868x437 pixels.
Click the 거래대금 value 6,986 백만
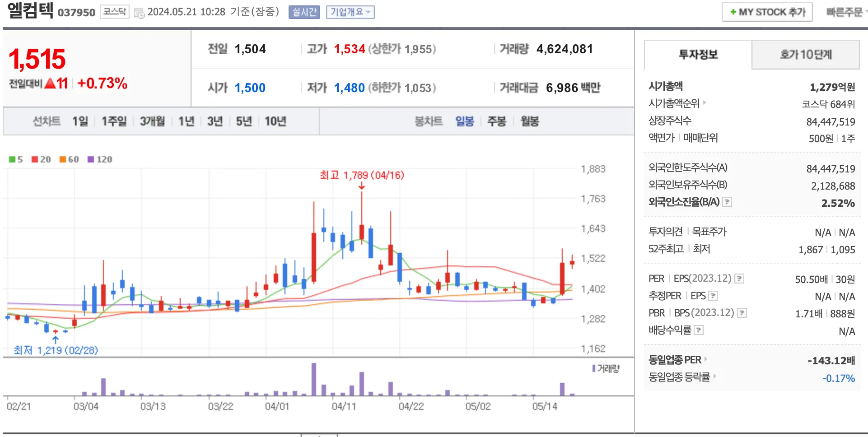coord(573,88)
